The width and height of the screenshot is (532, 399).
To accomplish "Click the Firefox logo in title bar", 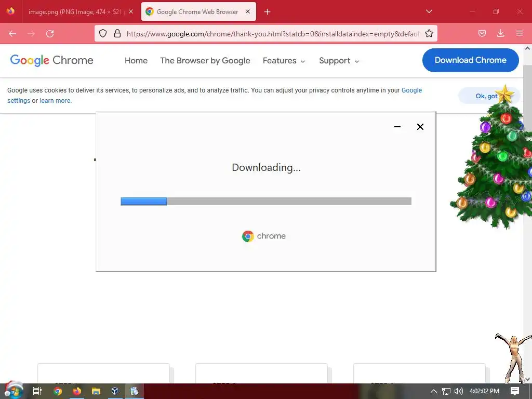I will pos(10,11).
